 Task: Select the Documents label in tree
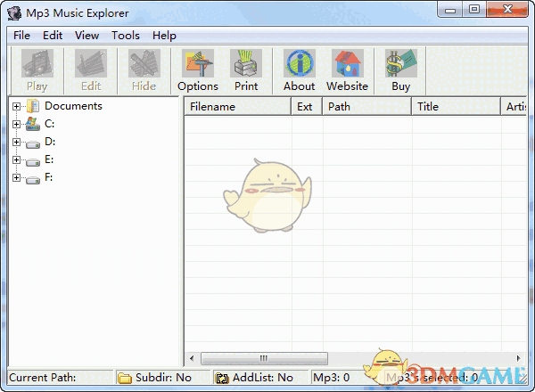pos(73,106)
